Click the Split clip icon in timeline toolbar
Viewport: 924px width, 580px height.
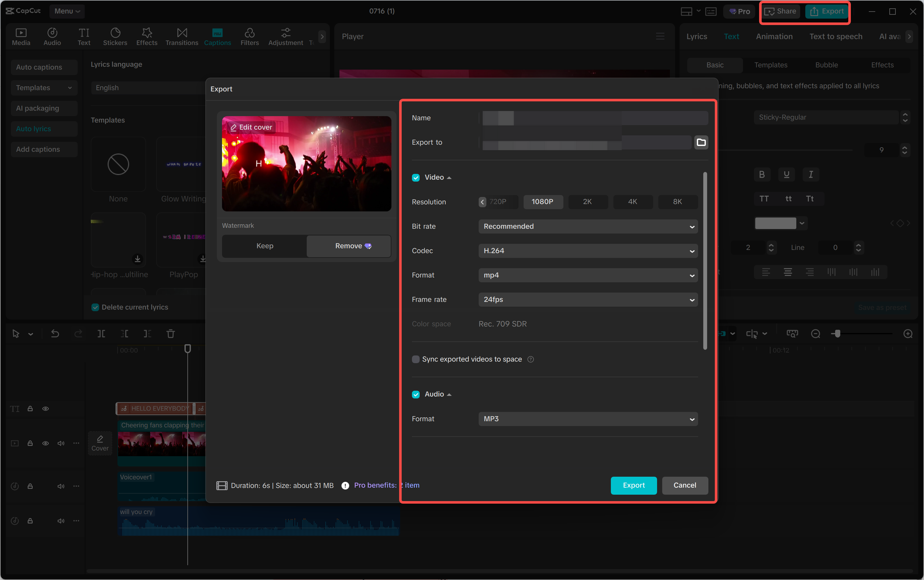[101, 334]
